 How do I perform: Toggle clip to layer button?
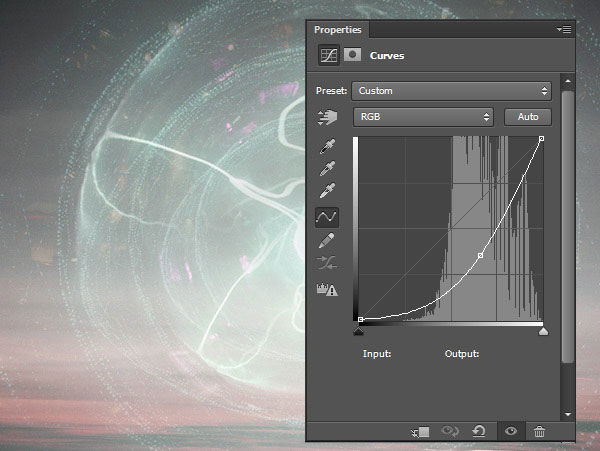(x=420, y=431)
